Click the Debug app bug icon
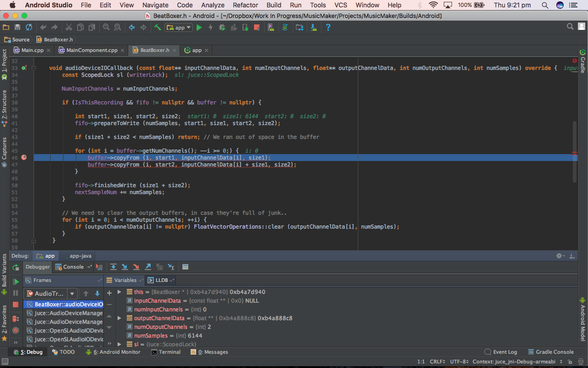The image size is (588, 368). [222, 28]
